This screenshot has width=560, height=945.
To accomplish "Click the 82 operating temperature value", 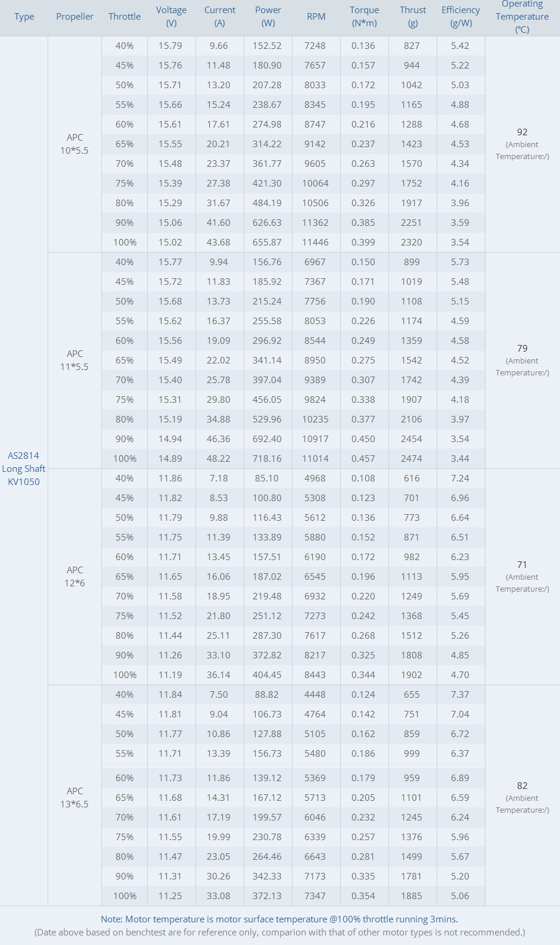I will pyautogui.click(x=522, y=786).
